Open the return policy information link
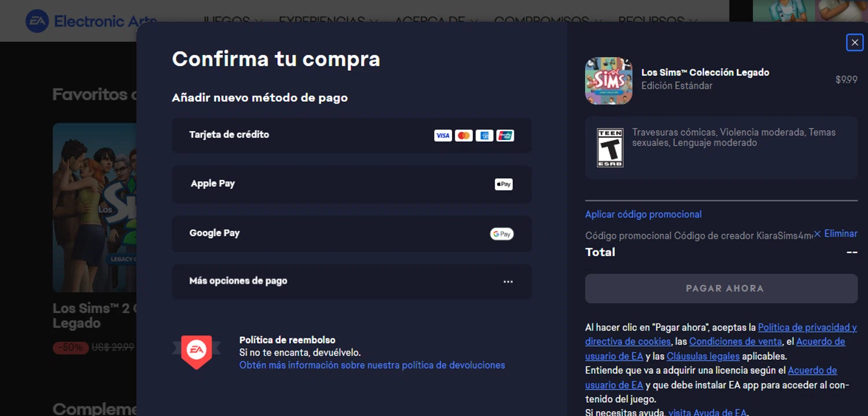The width and height of the screenshot is (868, 416). click(372, 365)
